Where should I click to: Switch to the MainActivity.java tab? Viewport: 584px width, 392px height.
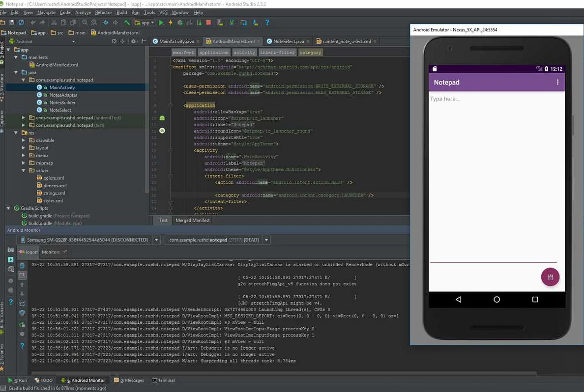pyautogui.click(x=176, y=41)
